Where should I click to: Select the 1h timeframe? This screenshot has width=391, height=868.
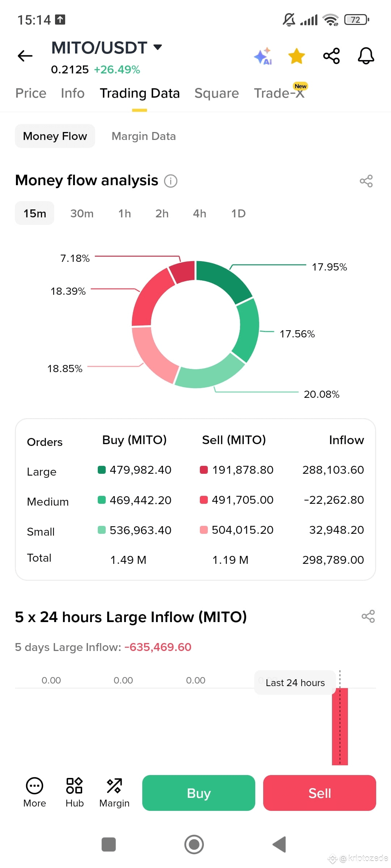[125, 213]
